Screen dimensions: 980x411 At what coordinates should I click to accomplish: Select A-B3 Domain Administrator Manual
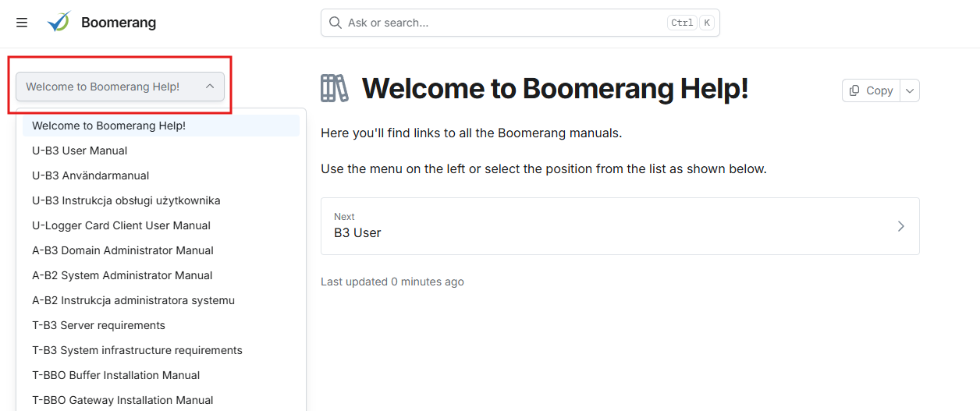click(123, 250)
